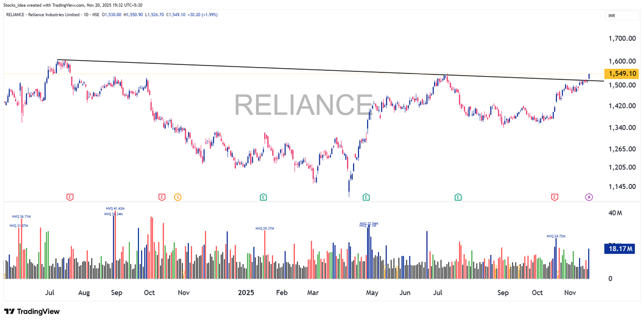This screenshot has width=644, height=322.
Task: Click the 1,340.00 price axis label
Action: click(623, 127)
